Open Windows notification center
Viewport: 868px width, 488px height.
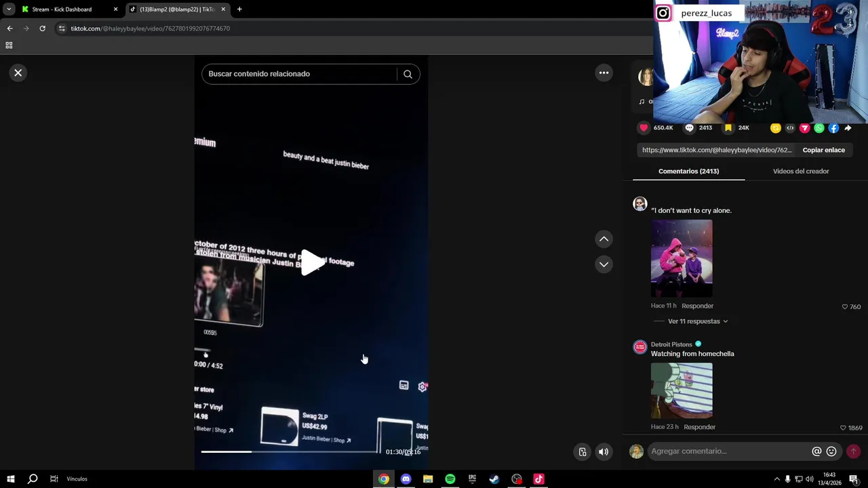click(854, 479)
